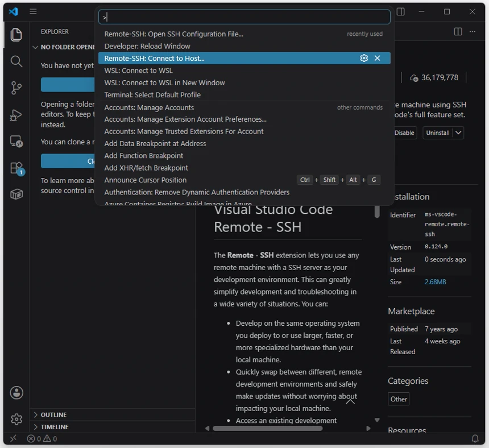The width and height of the screenshot is (489, 448).
Task: Choose Add Function Breakpoint command
Action: [x=244, y=156]
